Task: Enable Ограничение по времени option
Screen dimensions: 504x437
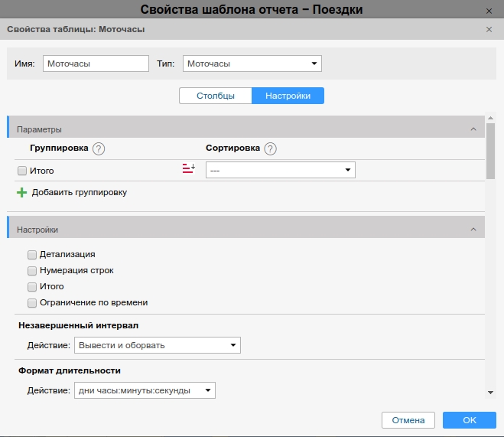Action: [x=32, y=302]
